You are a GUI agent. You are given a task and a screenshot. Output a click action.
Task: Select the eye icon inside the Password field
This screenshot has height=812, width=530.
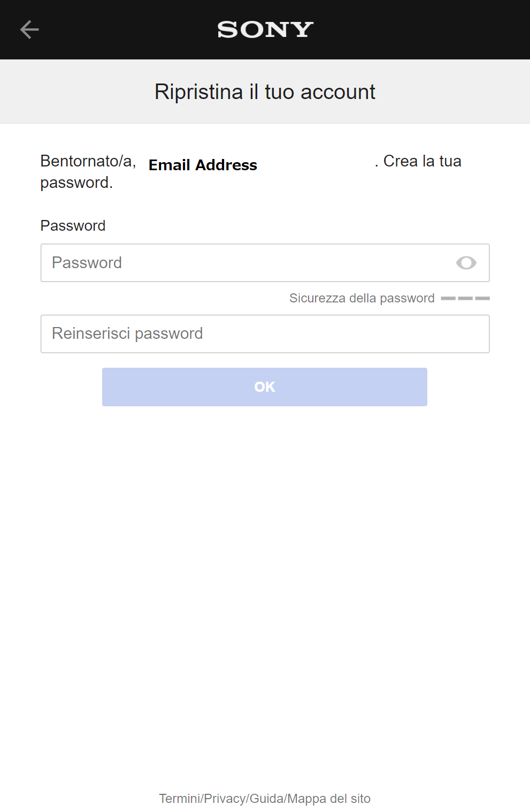pyautogui.click(x=466, y=263)
